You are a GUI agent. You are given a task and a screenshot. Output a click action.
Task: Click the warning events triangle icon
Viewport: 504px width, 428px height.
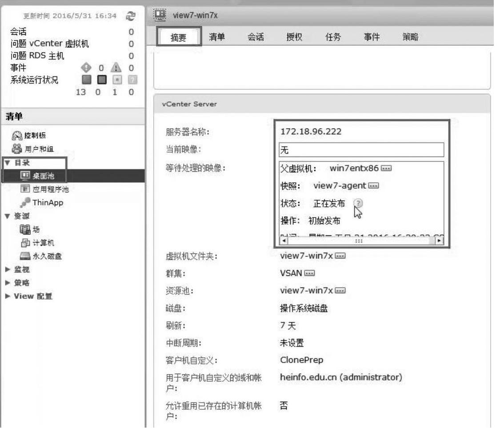(x=116, y=68)
